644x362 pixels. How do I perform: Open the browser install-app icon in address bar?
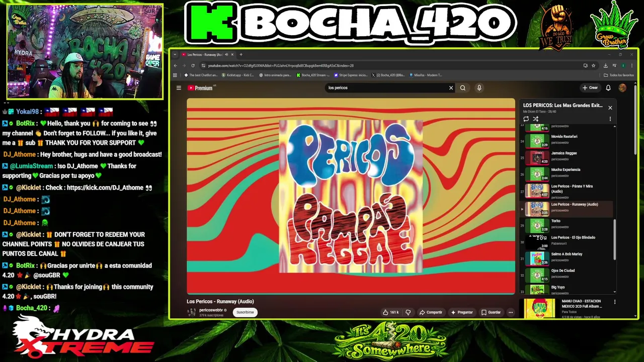[585, 65]
